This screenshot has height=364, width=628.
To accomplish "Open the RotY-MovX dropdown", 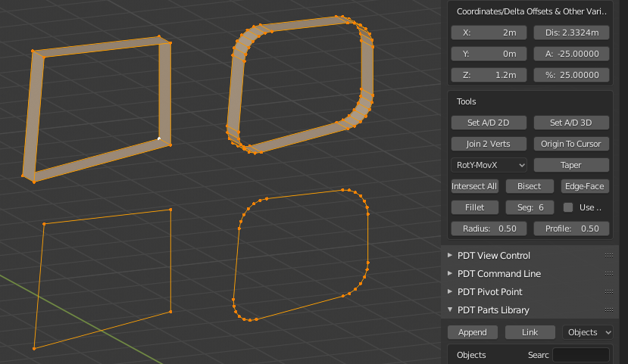I will [489, 165].
